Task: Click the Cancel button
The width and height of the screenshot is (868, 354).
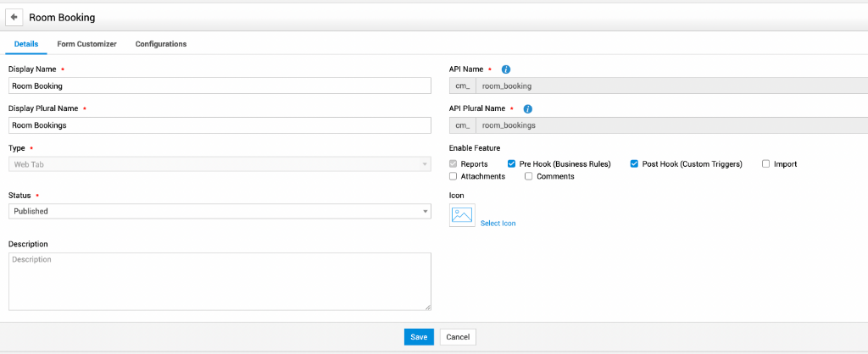Action: click(x=458, y=337)
